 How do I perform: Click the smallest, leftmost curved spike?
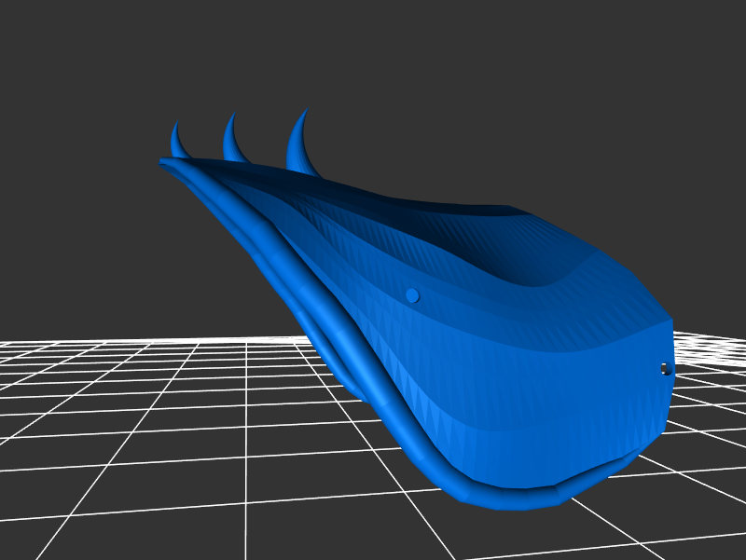(x=177, y=142)
